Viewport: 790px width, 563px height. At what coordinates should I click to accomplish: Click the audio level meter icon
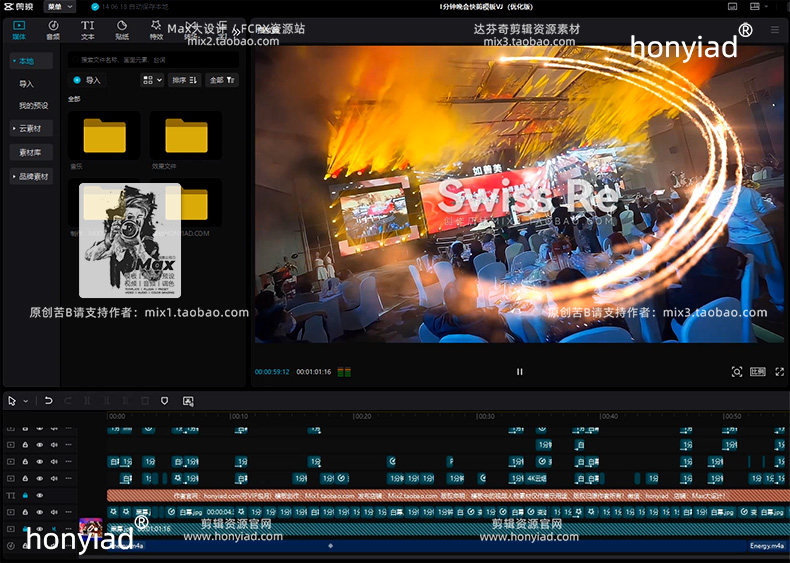pos(344,372)
